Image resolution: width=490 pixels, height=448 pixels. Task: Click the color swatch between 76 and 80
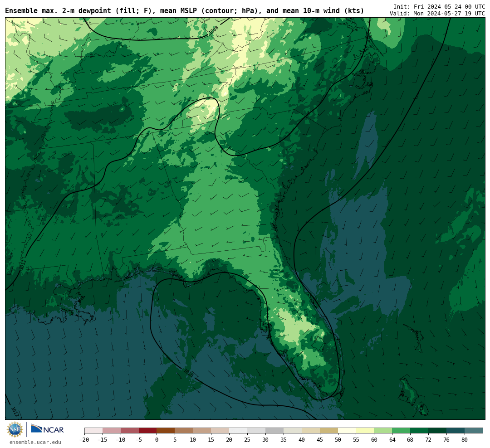(456, 431)
